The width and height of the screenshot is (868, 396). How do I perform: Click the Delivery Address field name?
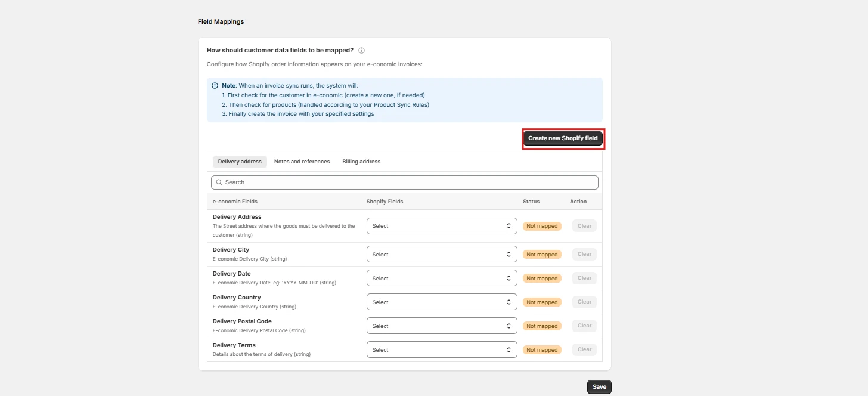click(237, 217)
